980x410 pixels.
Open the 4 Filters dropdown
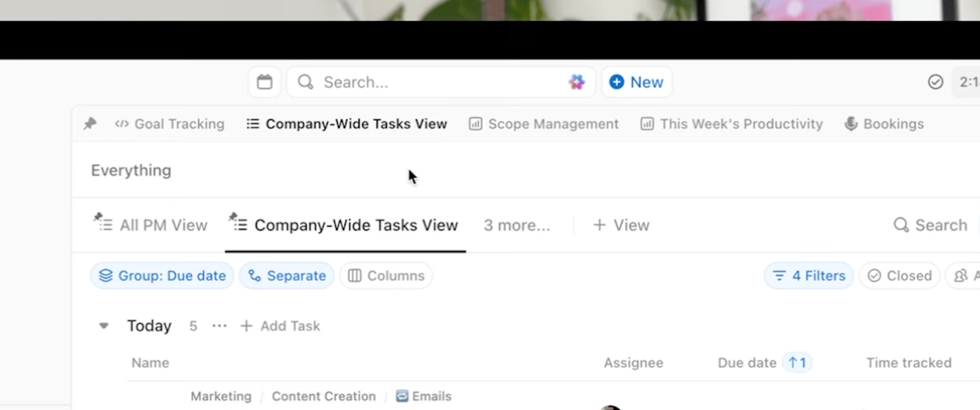pyautogui.click(x=809, y=276)
